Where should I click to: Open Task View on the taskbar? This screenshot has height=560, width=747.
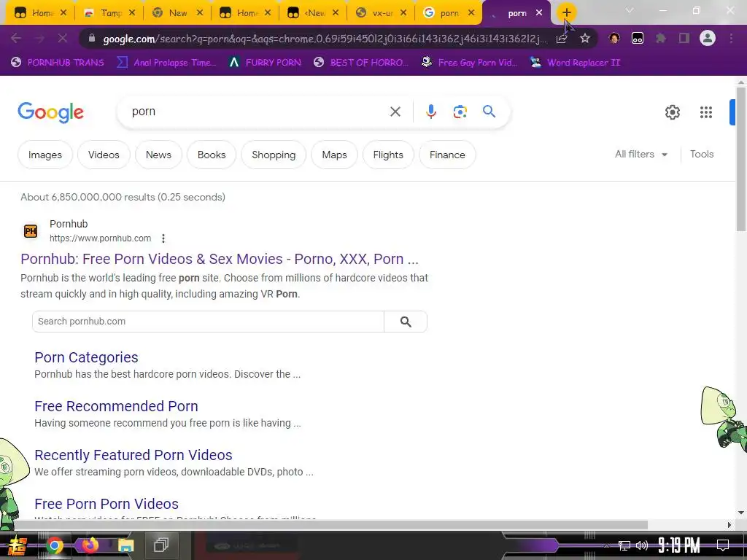click(161, 545)
